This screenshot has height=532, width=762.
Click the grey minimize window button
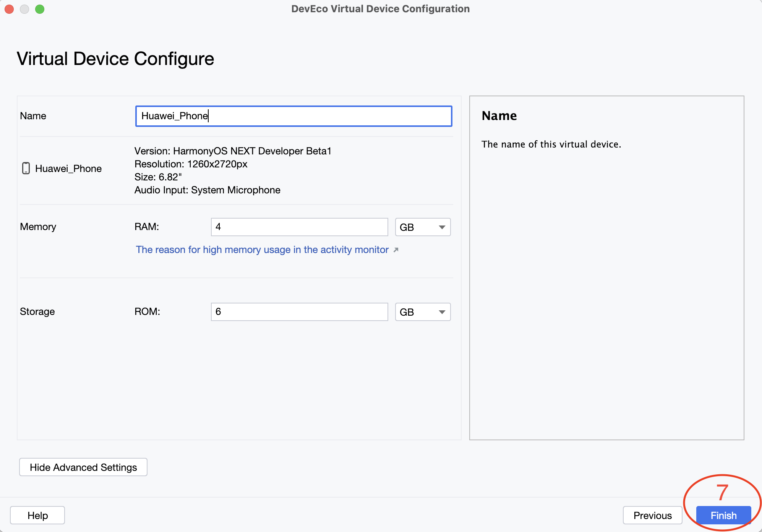[x=24, y=9]
